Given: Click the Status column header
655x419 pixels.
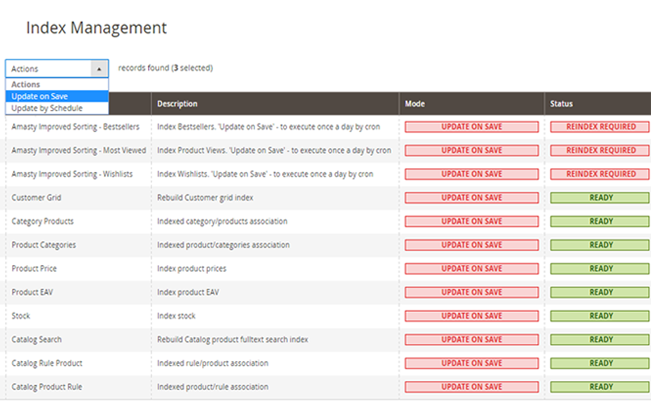Looking at the screenshot, I should (562, 104).
